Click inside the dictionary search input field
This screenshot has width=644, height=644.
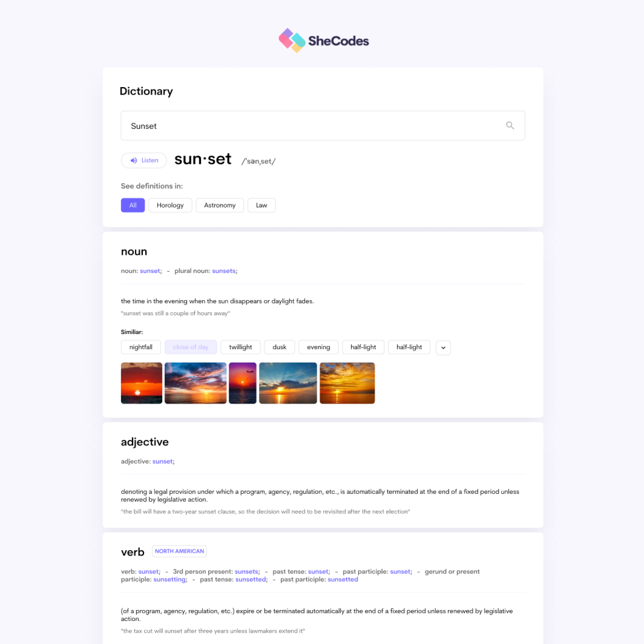tap(322, 126)
